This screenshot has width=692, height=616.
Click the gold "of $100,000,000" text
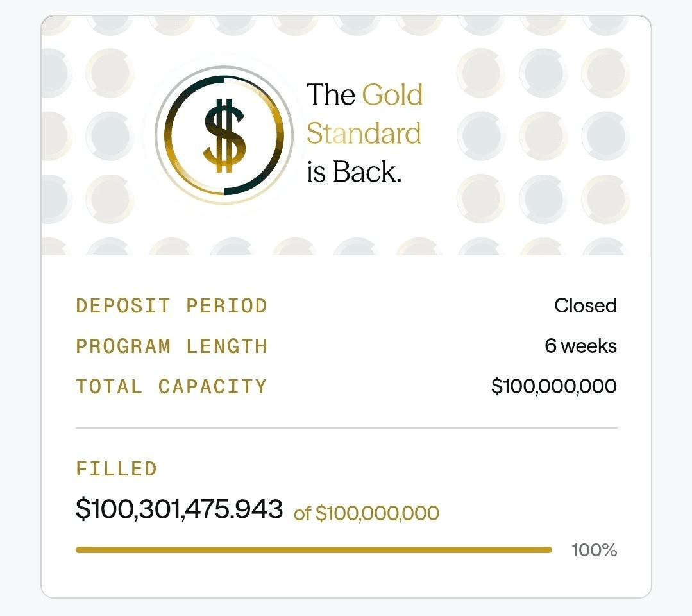tap(366, 513)
